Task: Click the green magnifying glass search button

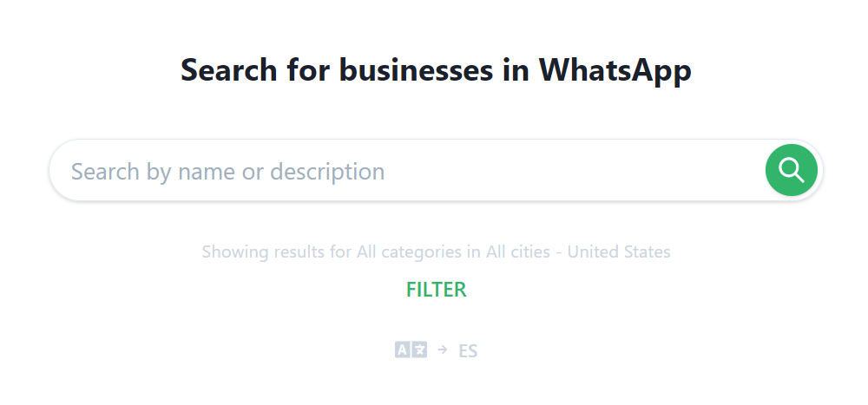Action: tap(791, 170)
